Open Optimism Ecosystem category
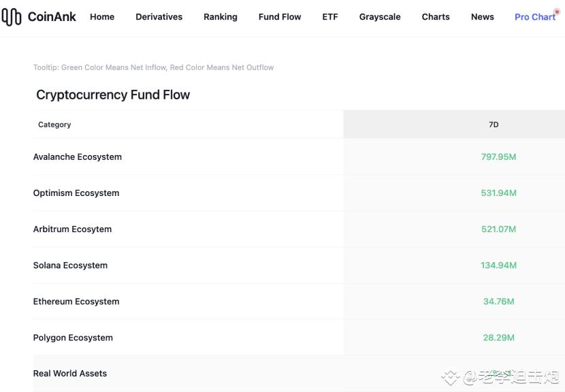The image size is (565, 392). pos(76,193)
